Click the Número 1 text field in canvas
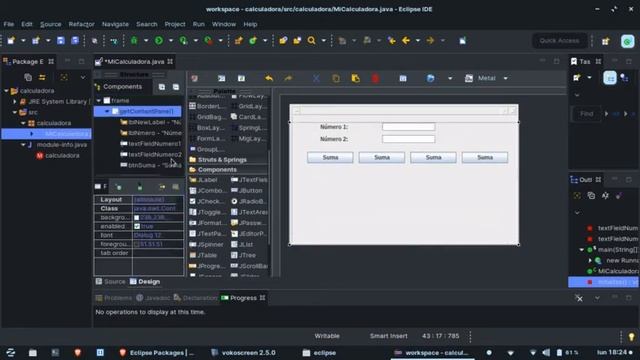 (x=409, y=127)
